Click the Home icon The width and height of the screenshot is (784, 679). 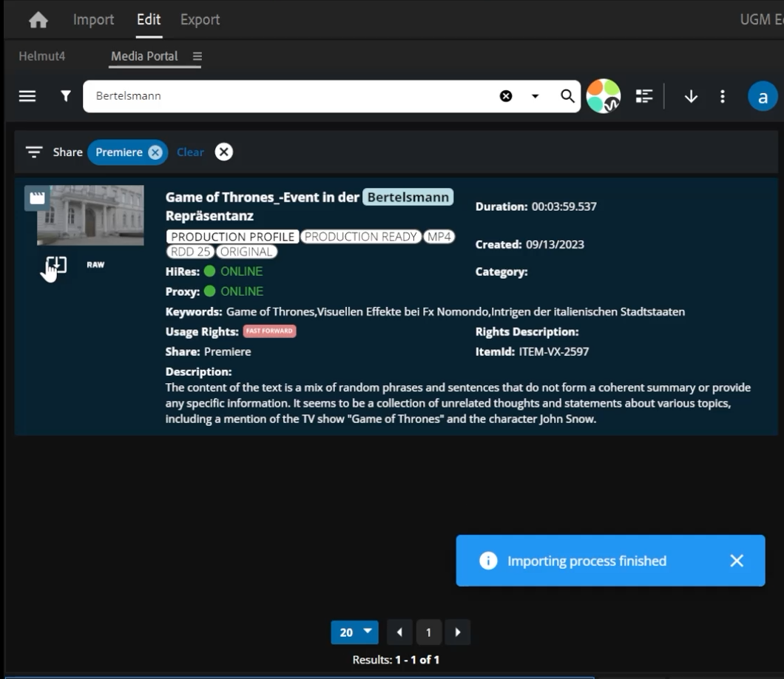[38, 20]
